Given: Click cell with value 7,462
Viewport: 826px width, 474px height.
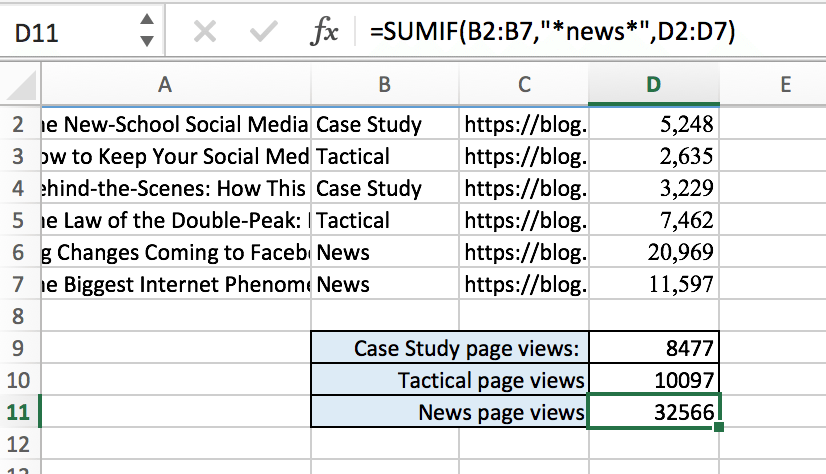Looking at the screenshot, I should (x=654, y=220).
